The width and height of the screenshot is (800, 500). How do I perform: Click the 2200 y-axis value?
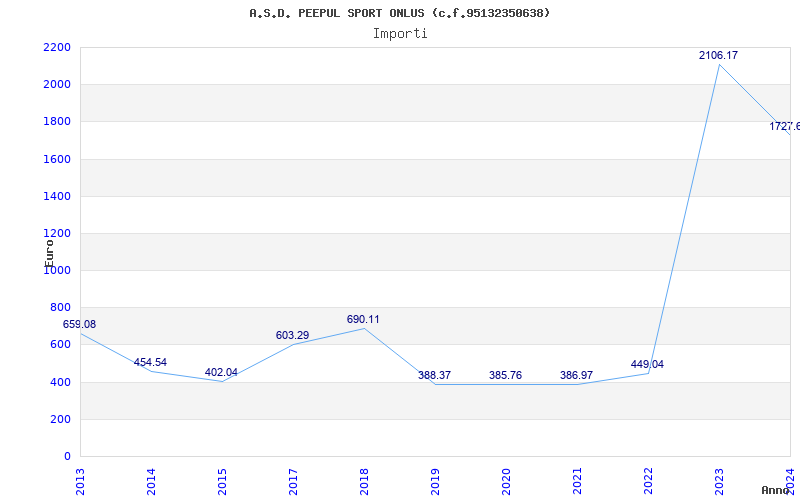coord(57,47)
